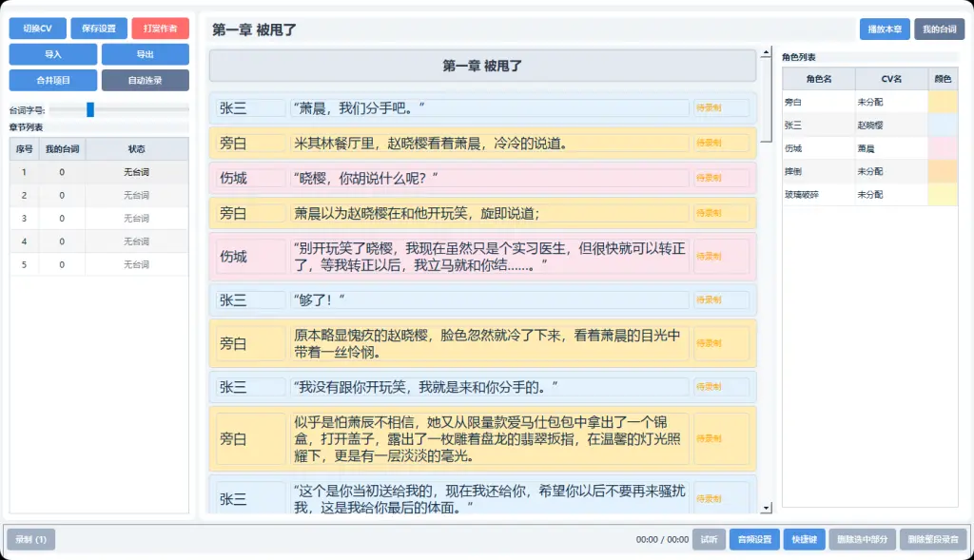
Task: Click the line "萧晨，我们分手吧。"
Action: 490,108
